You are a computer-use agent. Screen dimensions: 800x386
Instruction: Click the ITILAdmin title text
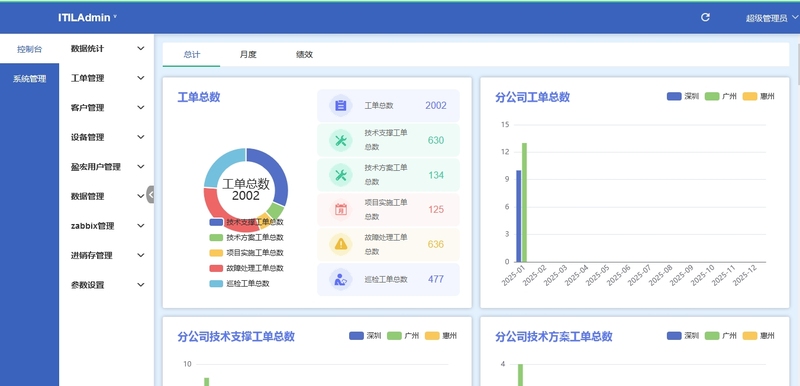pos(84,17)
